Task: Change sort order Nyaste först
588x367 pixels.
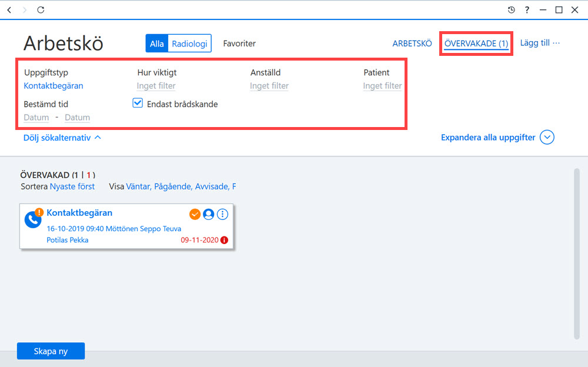Action: point(72,186)
